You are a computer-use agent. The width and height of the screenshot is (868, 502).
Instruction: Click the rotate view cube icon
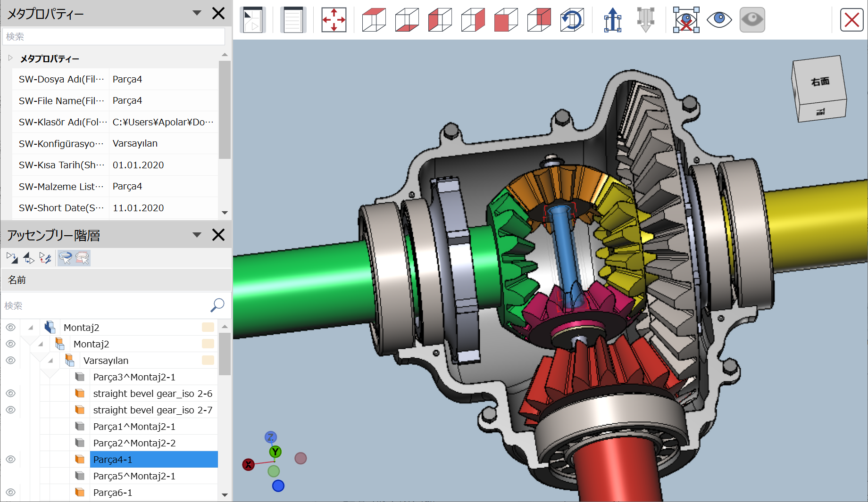pos(572,20)
